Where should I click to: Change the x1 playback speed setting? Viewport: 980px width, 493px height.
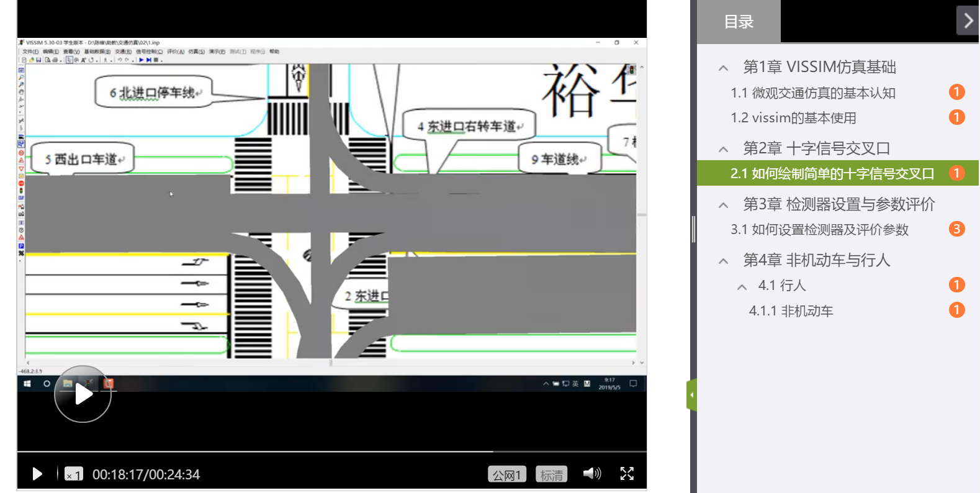point(74,474)
